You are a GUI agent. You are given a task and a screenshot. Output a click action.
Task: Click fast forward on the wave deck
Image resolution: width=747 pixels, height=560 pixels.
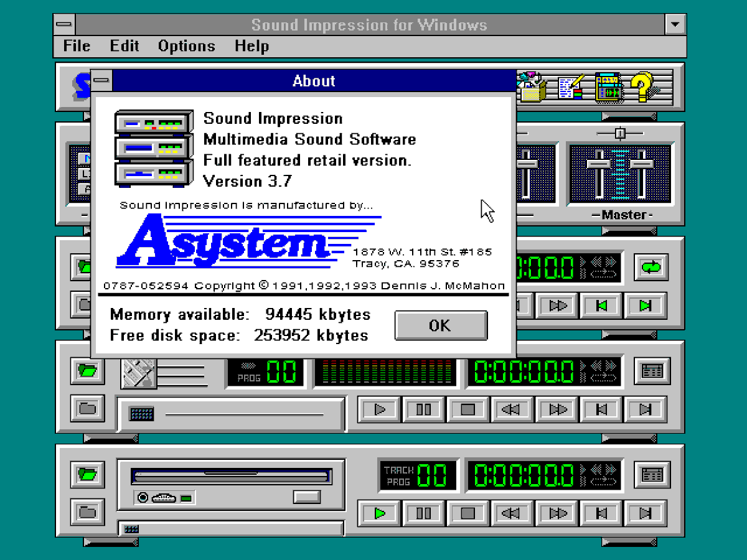coord(558,306)
